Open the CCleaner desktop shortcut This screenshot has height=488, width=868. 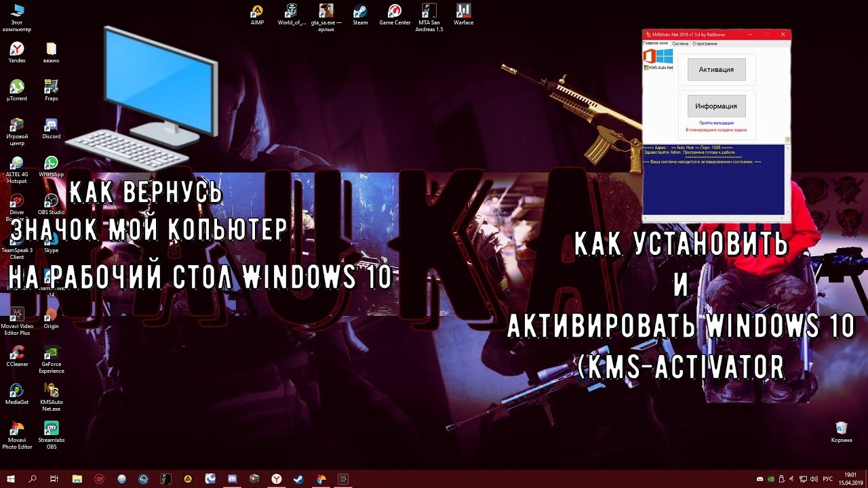click(x=17, y=356)
